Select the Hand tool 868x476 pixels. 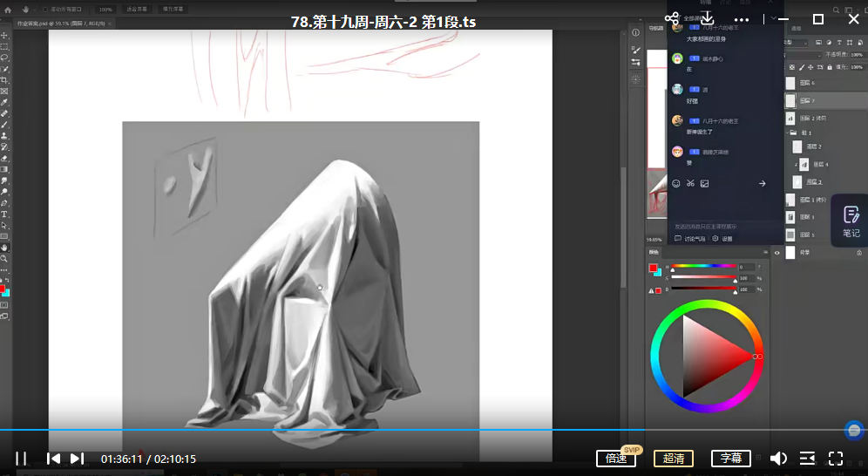point(3,248)
